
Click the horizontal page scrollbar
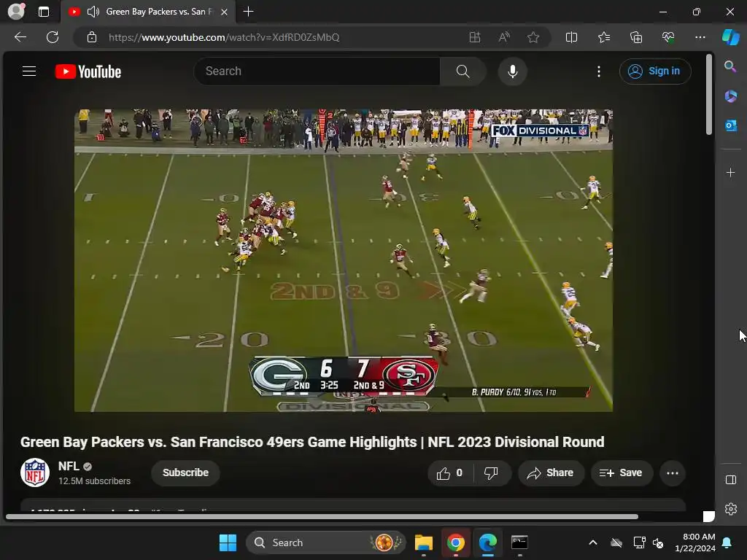pyautogui.click(x=322, y=517)
